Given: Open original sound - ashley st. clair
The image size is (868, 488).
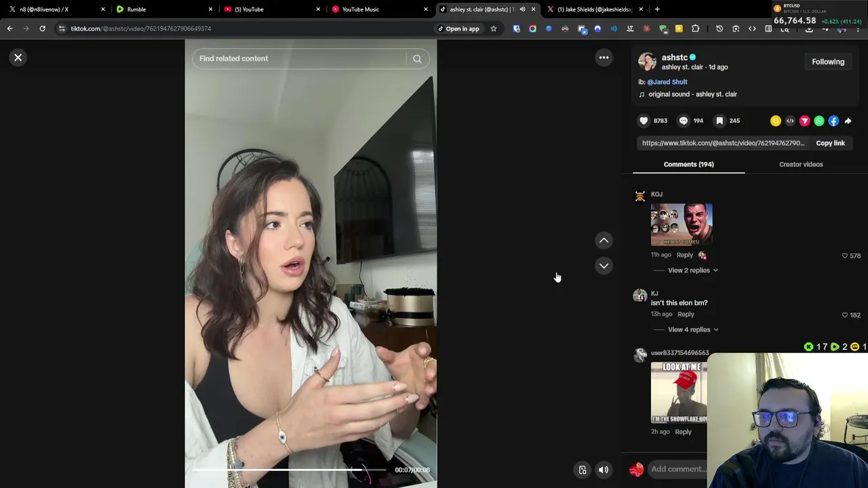Looking at the screenshot, I should click(692, 94).
